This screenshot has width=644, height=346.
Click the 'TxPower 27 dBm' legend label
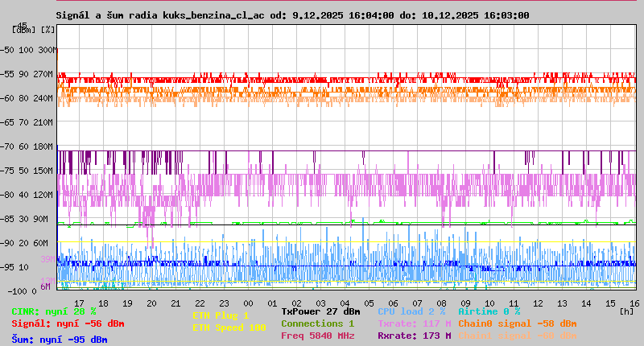click(x=320, y=311)
